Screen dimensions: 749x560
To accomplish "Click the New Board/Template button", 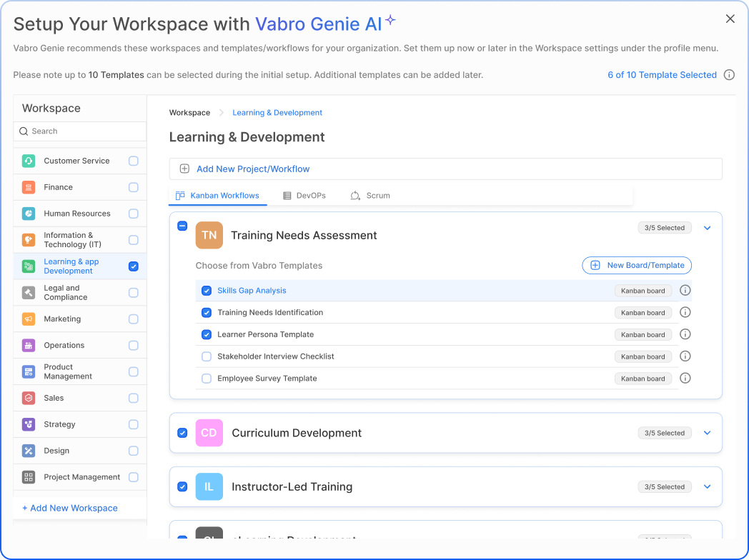I will tap(637, 266).
